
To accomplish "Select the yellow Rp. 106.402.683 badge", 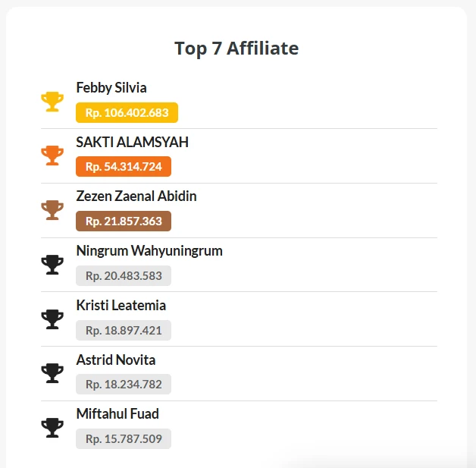I will coord(127,112).
